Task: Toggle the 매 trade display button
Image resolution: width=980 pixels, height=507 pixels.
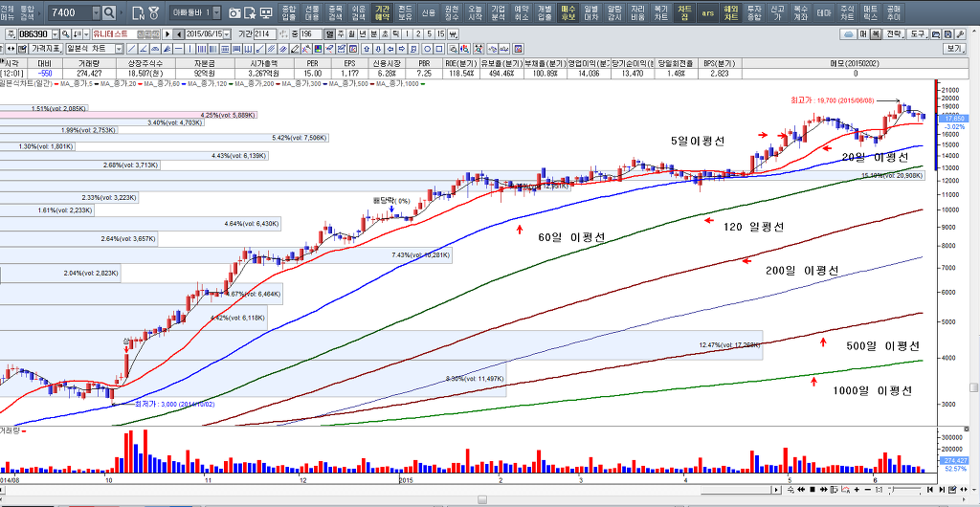Action: 863,34
